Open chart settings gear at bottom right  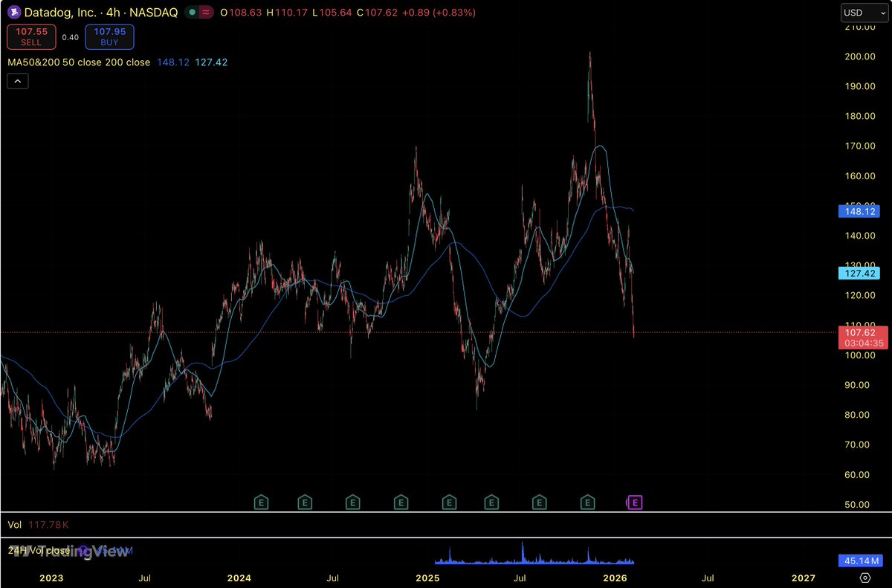(864, 578)
